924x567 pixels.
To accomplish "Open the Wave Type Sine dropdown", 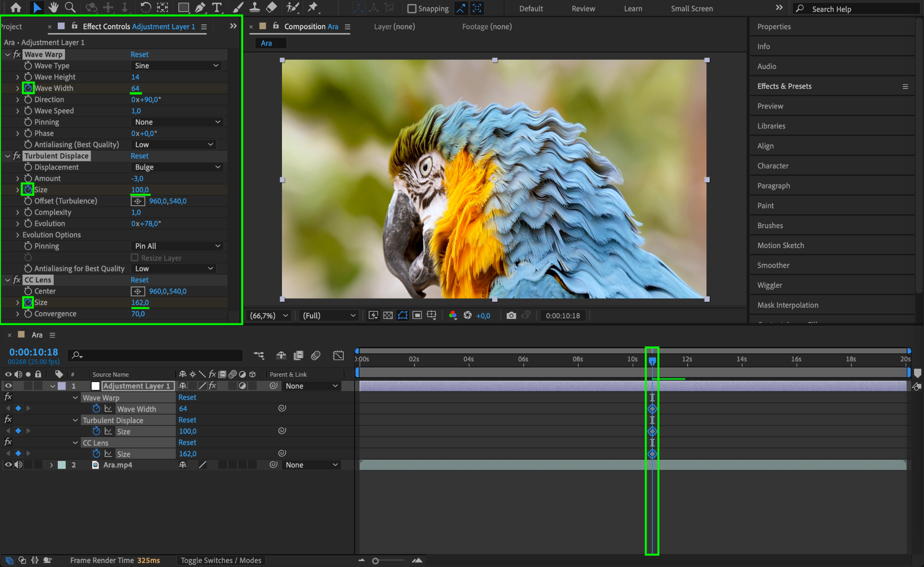I will pos(176,66).
